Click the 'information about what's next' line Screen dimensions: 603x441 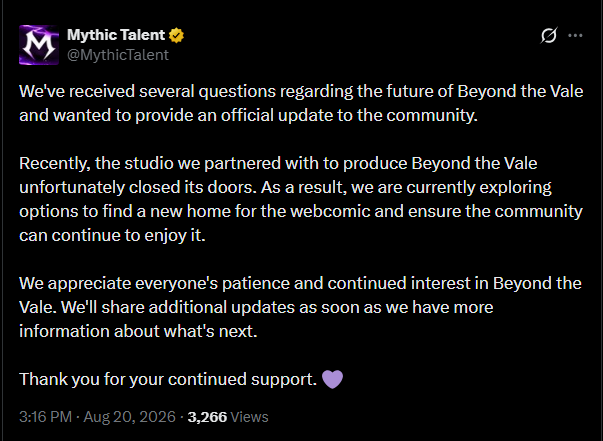point(138,331)
